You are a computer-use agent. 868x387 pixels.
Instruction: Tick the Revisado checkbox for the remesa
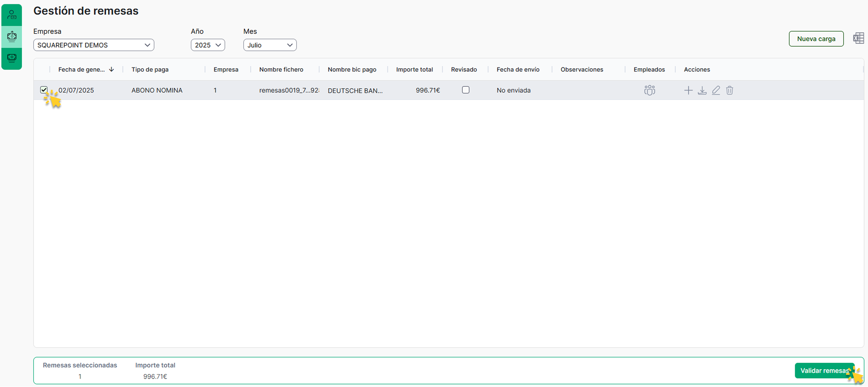(x=465, y=90)
